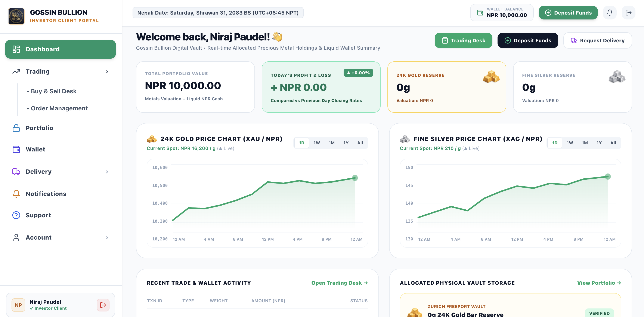Screen dimensions: 644x317
Task: Expand the Delivery menu chevron
Action: tap(107, 172)
